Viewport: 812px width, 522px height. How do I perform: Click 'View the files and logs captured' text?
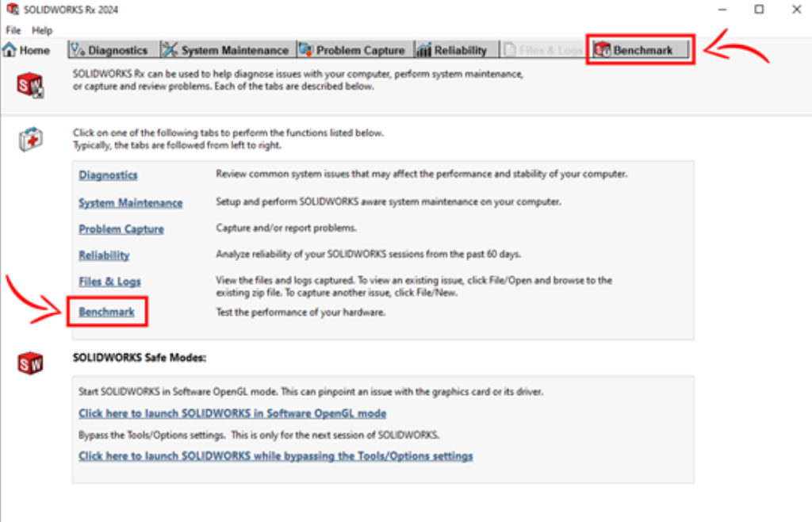(414, 286)
